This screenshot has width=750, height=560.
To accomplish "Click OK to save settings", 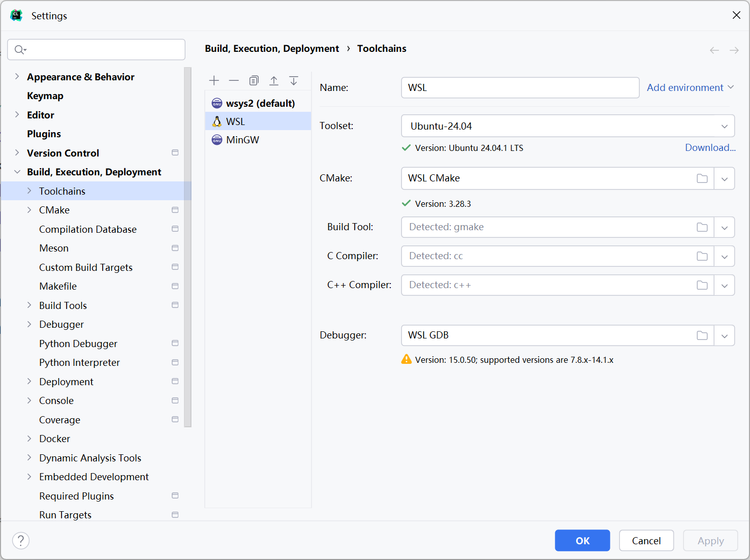I will click(x=582, y=541).
